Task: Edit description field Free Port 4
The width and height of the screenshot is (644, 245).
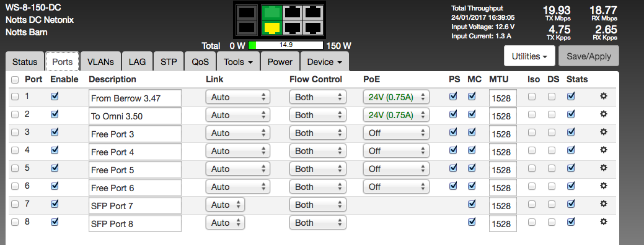Action: [135, 152]
